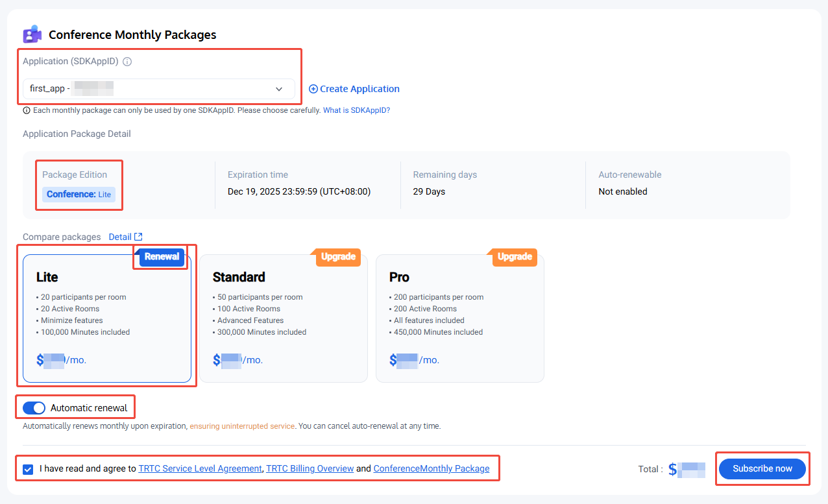Click the SDKAppID info icon
This screenshot has height=504, width=828.
pos(127,62)
